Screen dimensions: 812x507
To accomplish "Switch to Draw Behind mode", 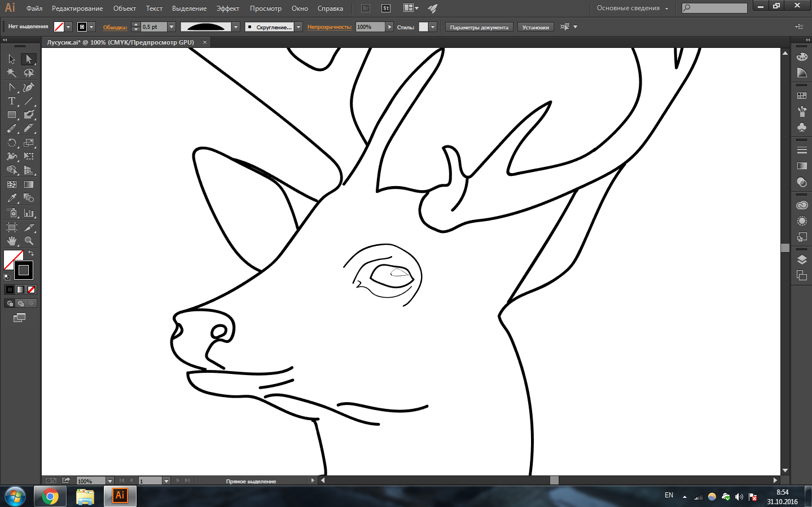I will click(21, 303).
